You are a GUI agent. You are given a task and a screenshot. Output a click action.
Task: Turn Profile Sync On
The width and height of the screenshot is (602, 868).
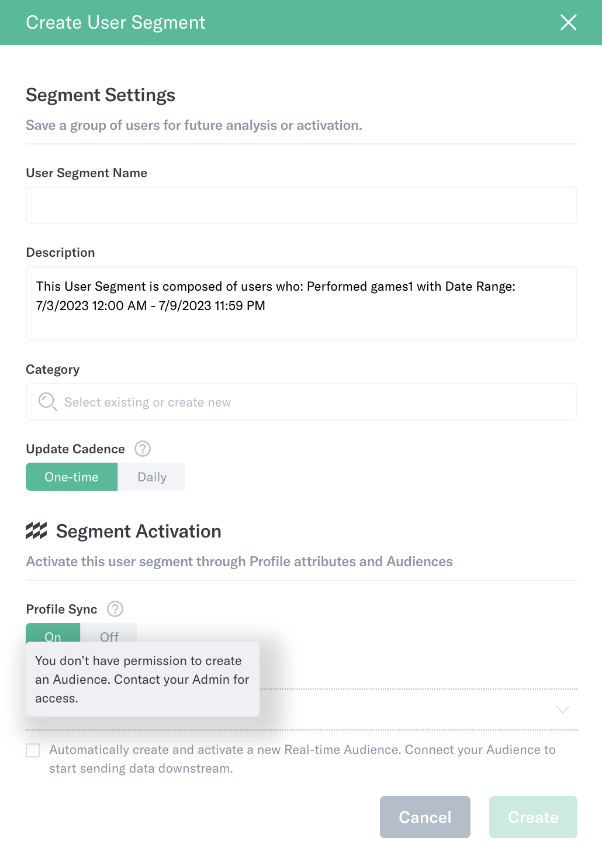click(53, 633)
